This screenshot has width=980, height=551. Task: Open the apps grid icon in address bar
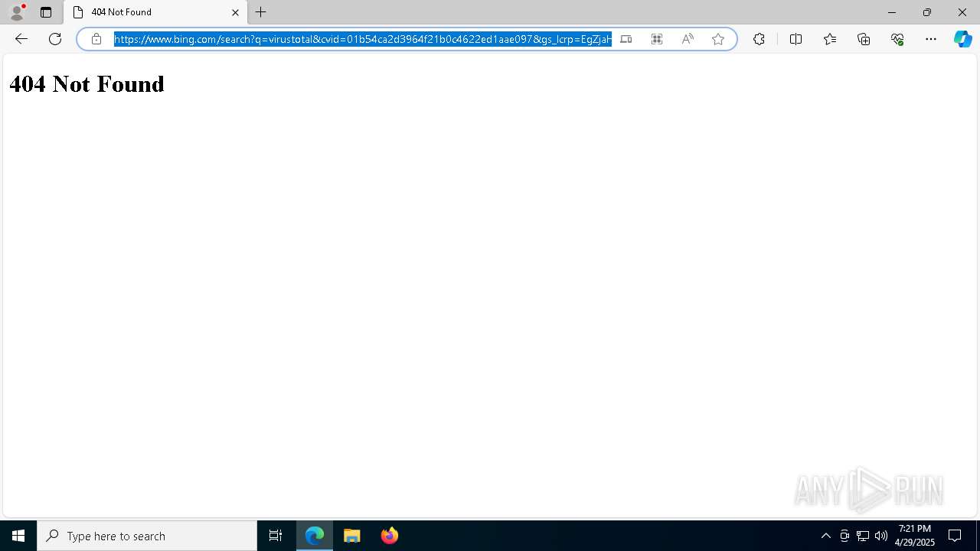657,39
